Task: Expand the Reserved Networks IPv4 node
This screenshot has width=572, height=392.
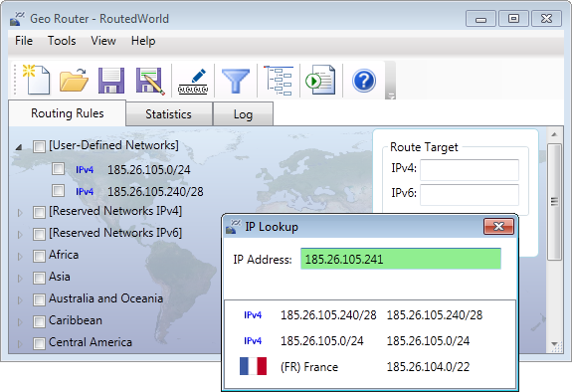Action: point(20,213)
